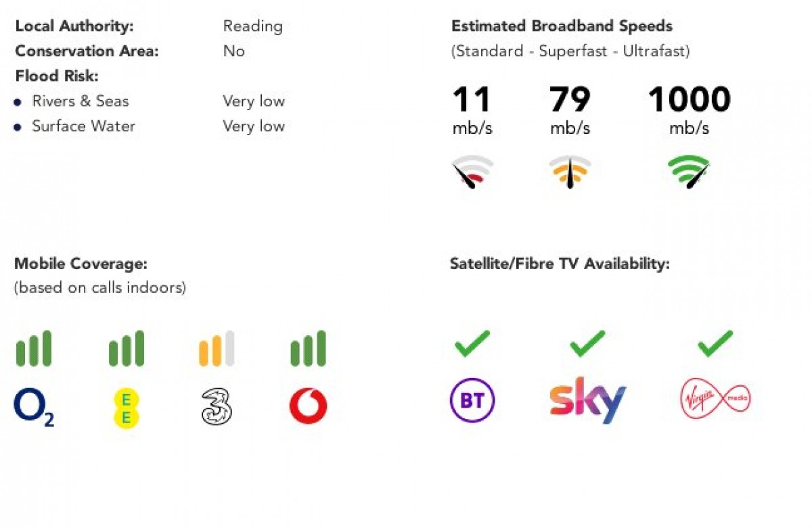Screen dimensions: 812x528
Task: Click the red standard speed gauge icon
Action: coord(472,172)
